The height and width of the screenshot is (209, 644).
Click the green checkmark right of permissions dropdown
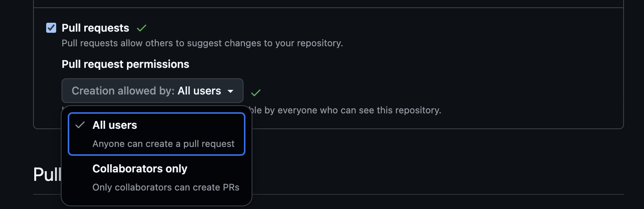[x=256, y=93]
